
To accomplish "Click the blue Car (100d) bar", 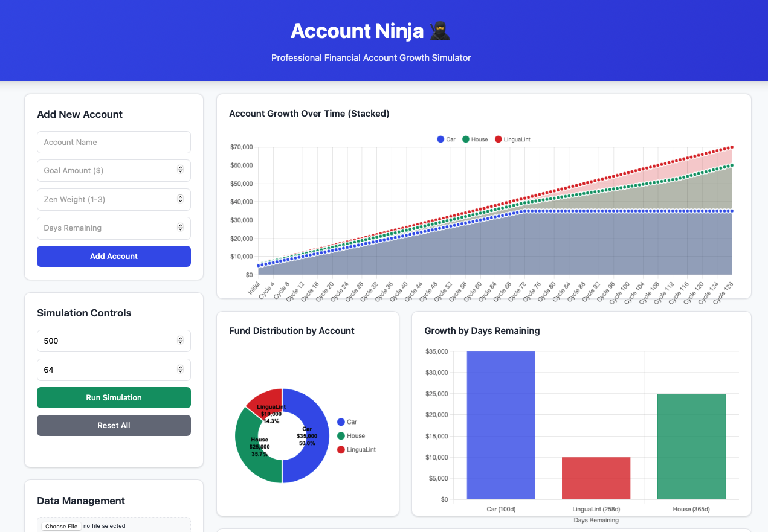I will (x=501, y=425).
